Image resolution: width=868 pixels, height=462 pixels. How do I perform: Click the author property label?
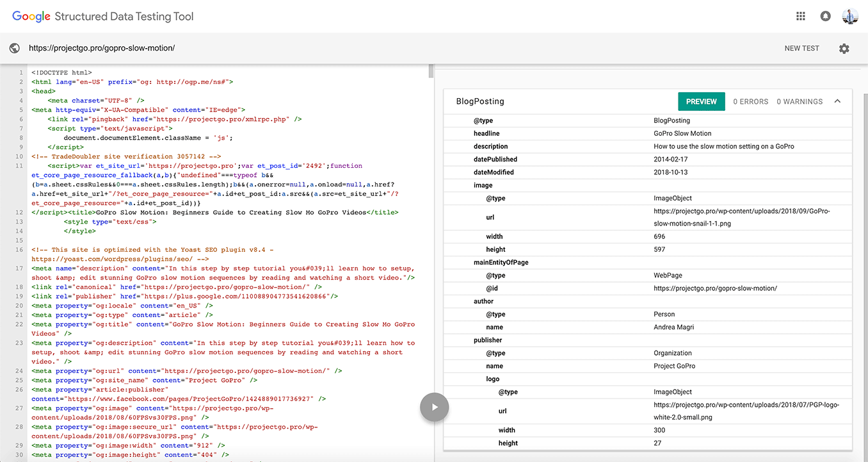(x=484, y=301)
